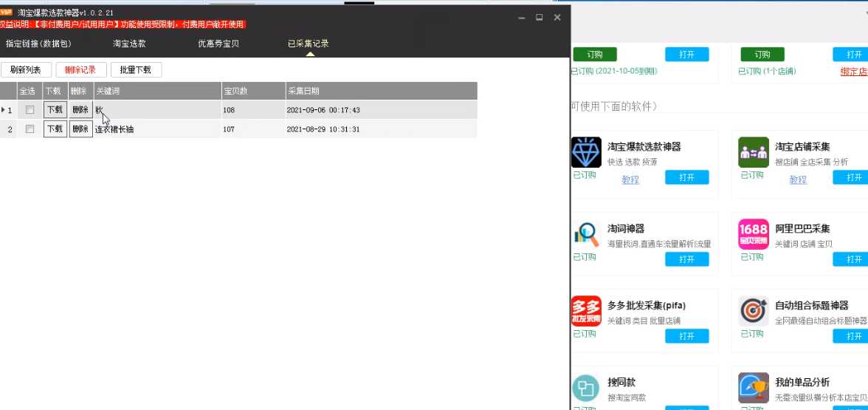Click the 采集日期 column header
Viewport: 868px width, 410px height.
[381, 91]
